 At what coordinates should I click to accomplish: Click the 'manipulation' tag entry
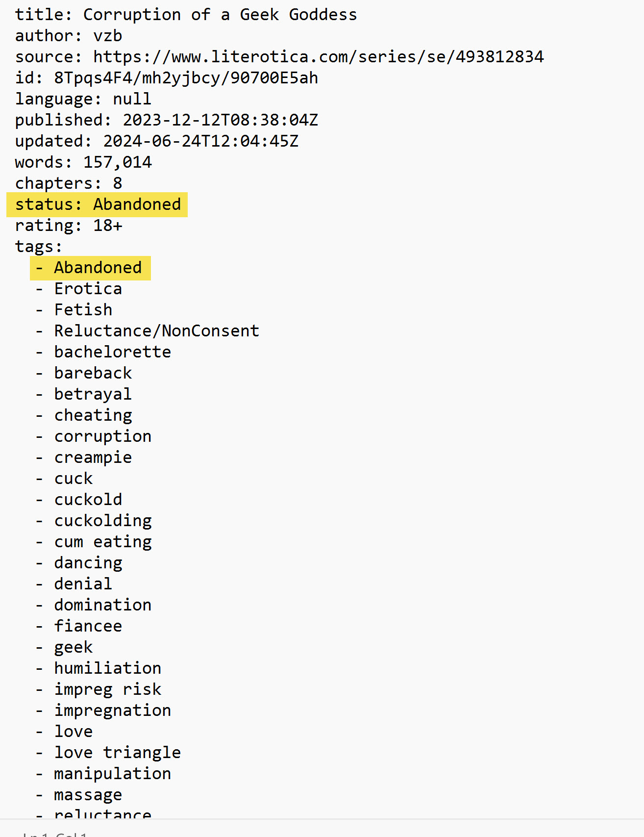112,774
